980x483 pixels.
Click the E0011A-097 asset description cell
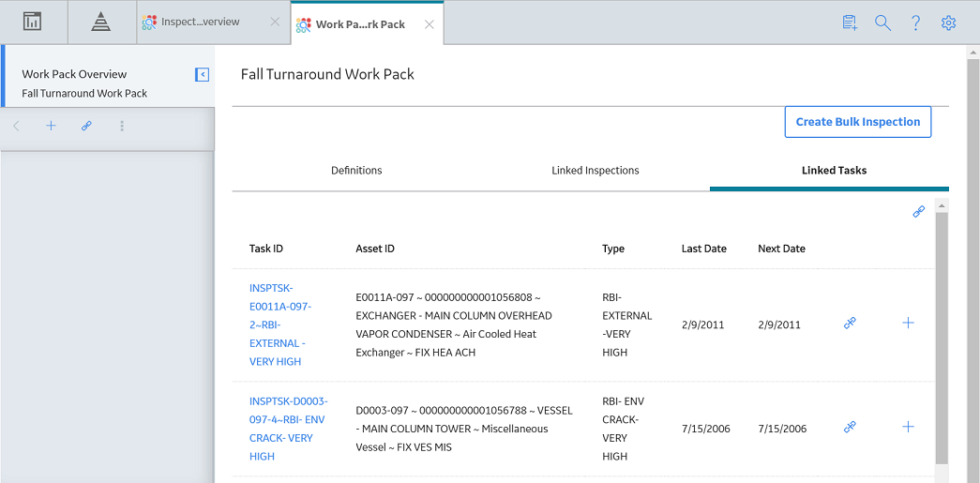454,325
